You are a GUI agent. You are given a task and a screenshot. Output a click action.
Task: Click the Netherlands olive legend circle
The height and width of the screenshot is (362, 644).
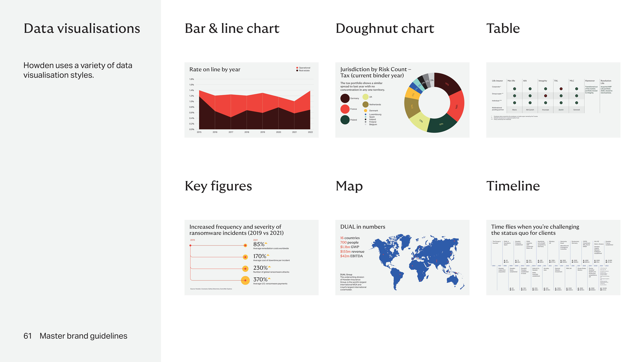(365, 104)
